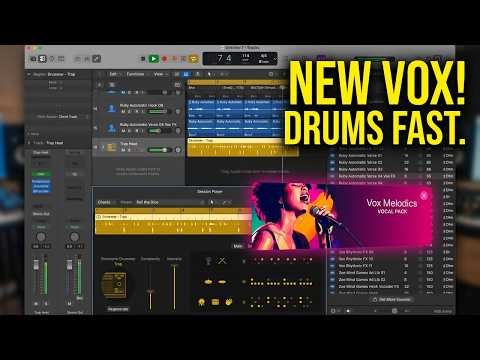This screenshot has height=360, width=480.
Task: Open the Smart Controls pane
Action: pos(77,59)
